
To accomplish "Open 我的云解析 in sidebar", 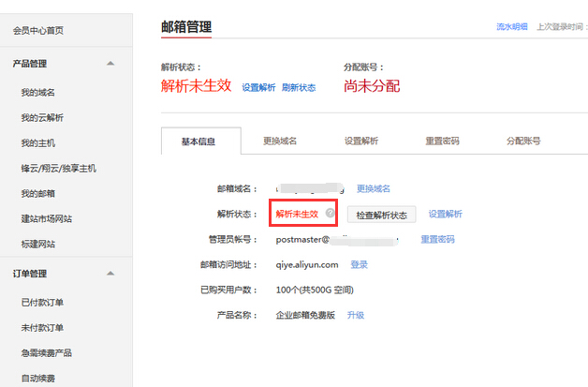I will tap(42, 117).
